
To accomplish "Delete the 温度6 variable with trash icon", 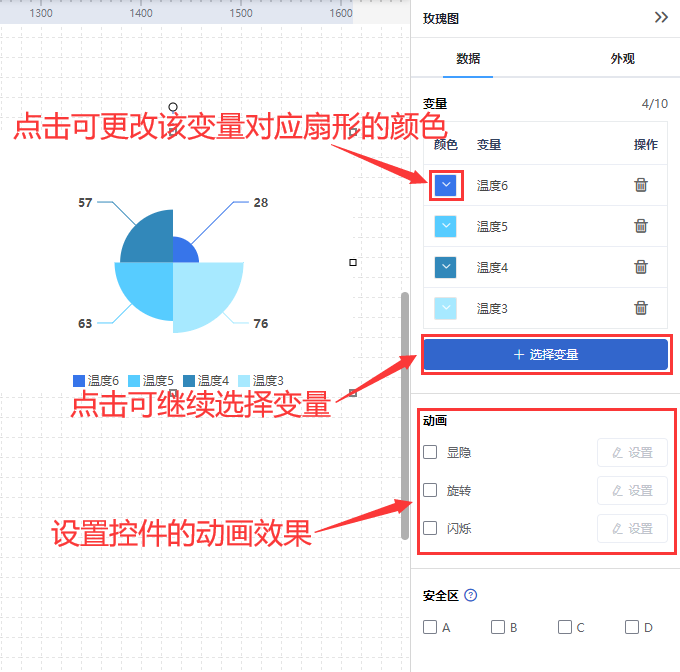I will [641, 185].
